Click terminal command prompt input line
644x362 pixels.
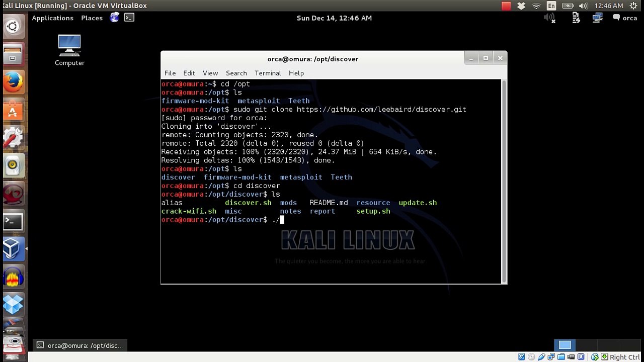(x=331, y=220)
